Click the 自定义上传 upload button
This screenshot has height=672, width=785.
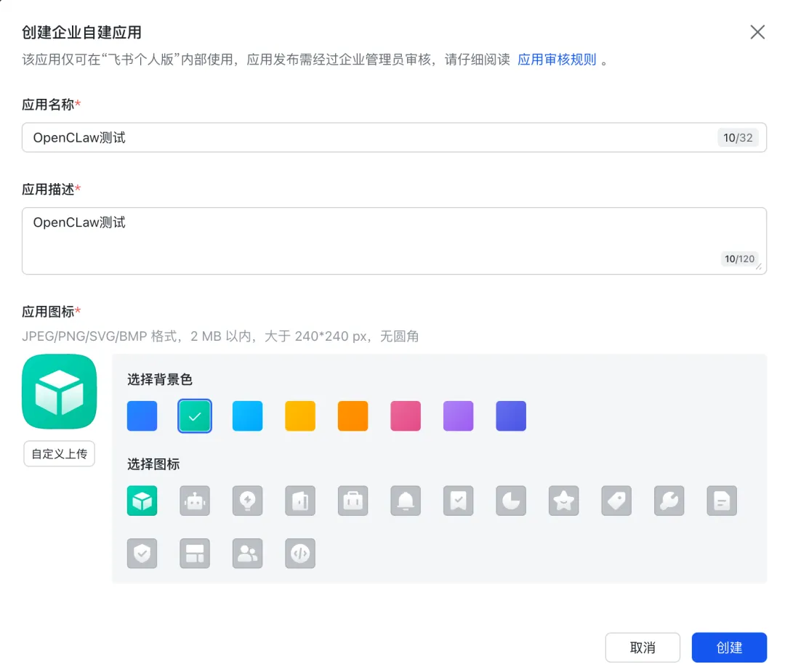[60, 454]
